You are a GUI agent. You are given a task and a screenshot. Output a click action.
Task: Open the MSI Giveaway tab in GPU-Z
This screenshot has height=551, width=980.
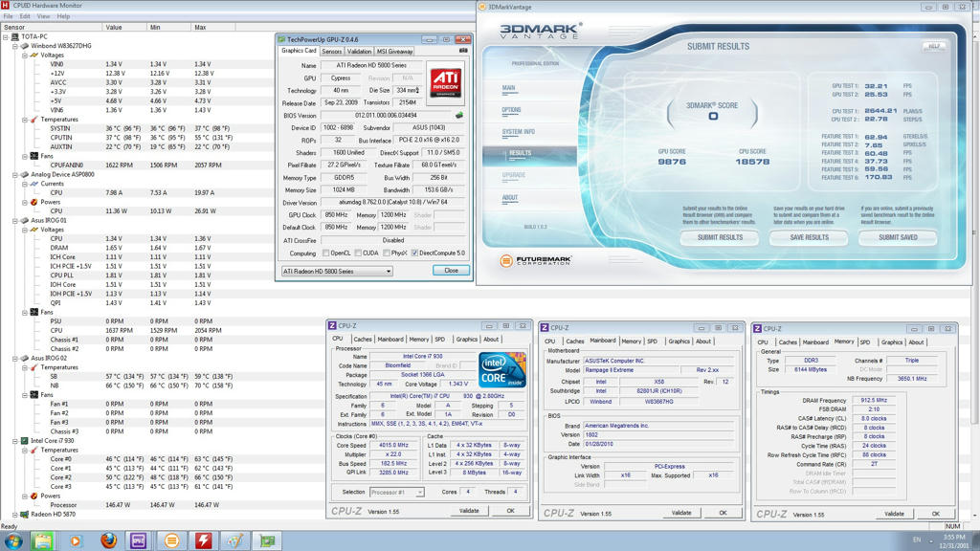coord(394,52)
